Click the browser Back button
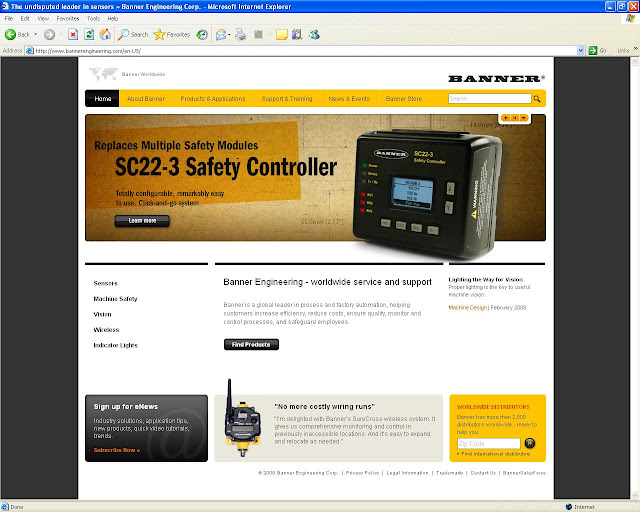Viewport: 640px width, 512px height. (x=17, y=35)
